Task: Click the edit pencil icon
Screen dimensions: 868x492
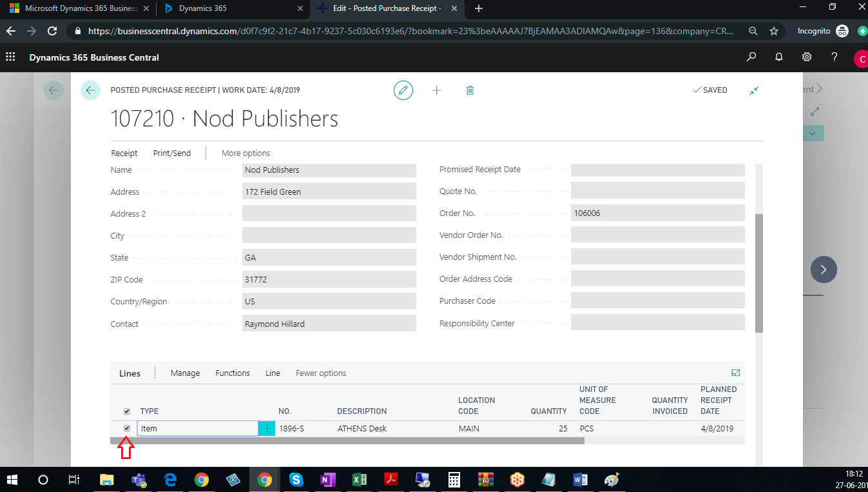Action: 403,90
